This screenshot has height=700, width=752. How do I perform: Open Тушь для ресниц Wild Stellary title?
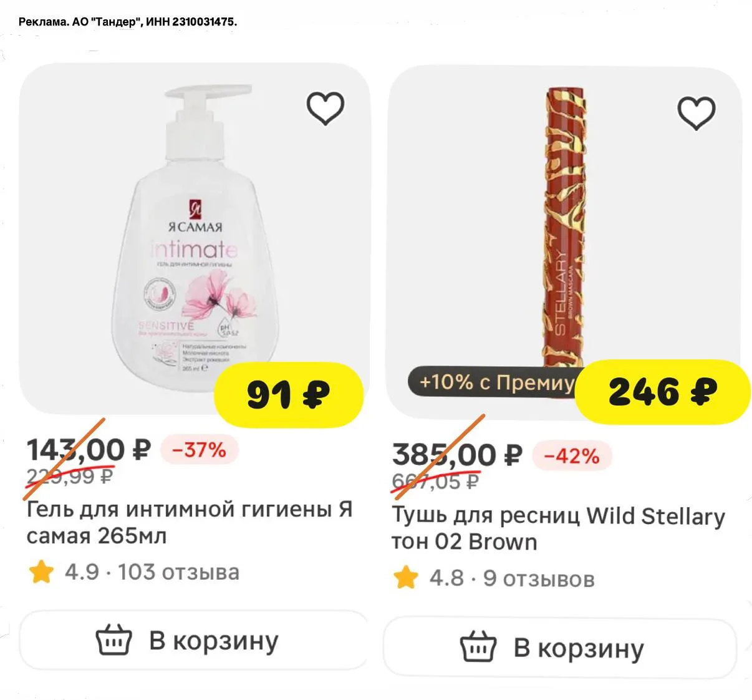coord(557,528)
